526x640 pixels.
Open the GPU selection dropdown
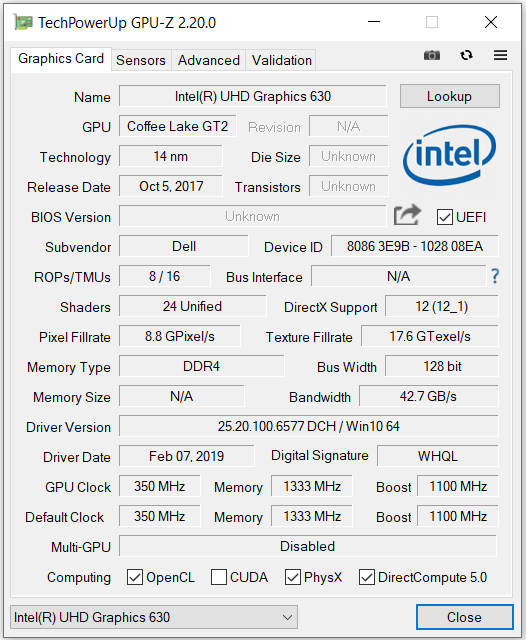click(154, 617)
